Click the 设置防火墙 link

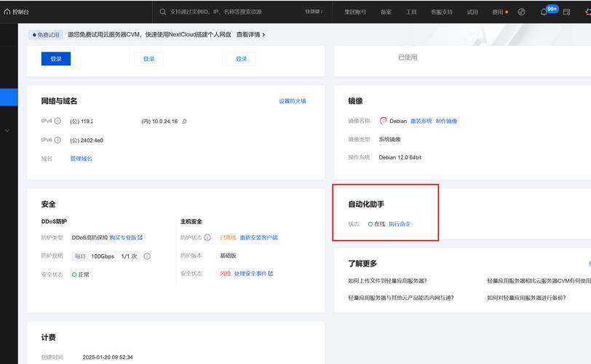[x=293, y=101]
